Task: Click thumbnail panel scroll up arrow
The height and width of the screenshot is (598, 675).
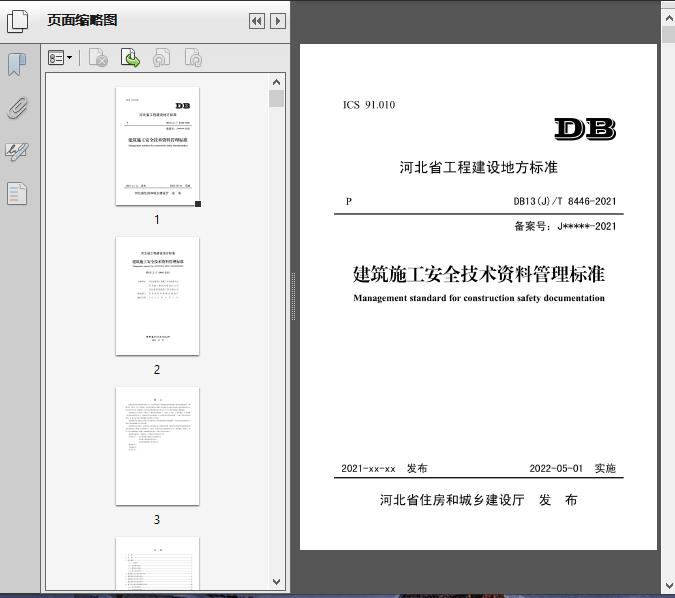Action: [x=276, y=82]
